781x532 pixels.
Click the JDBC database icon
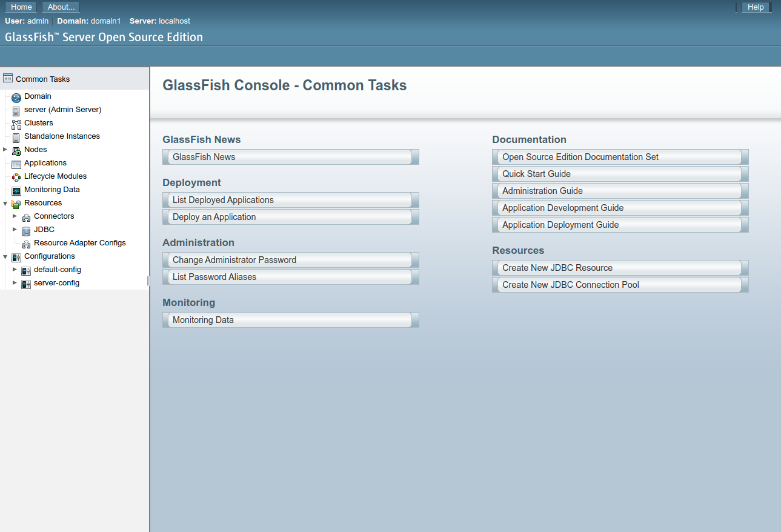(x=26, y=230)
